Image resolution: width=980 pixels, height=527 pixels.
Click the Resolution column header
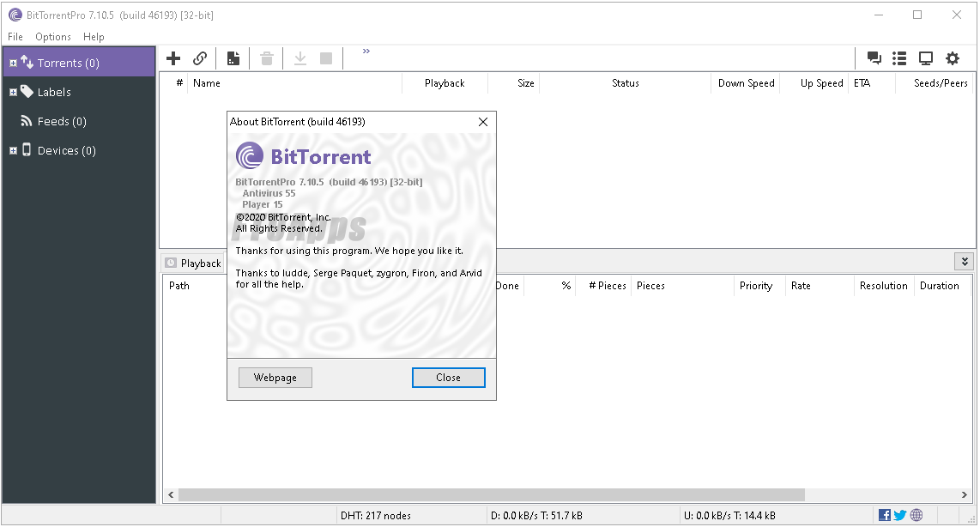tap(884, 286)
